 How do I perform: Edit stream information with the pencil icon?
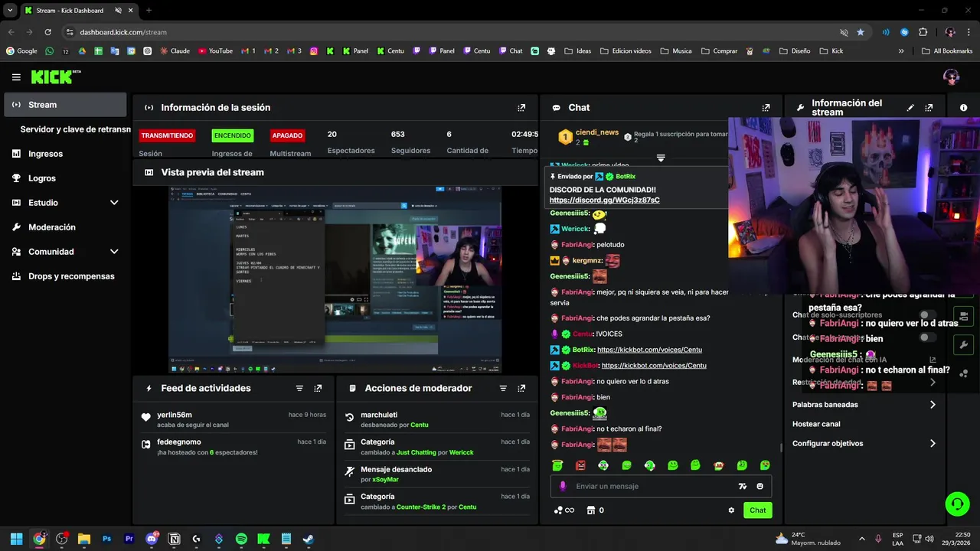tap(910, 108)
